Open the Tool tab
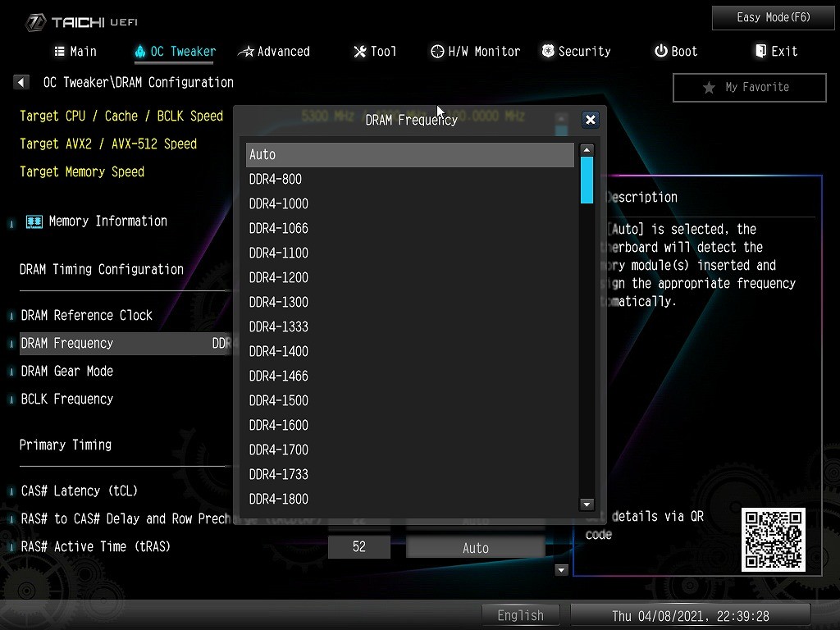 375,52
